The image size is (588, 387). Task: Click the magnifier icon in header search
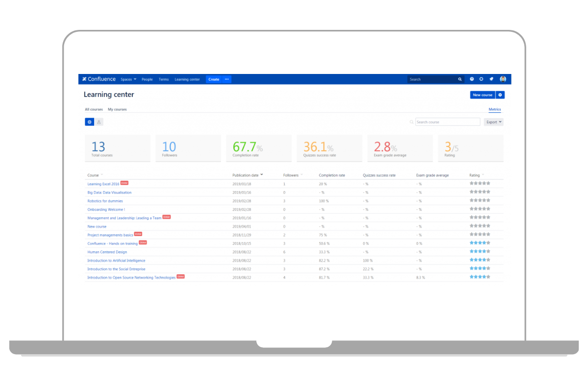(x=460, y=79)
